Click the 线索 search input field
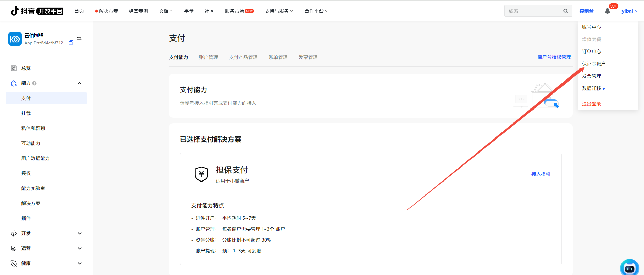Screen dimensions: 644x275 click(534, 11)
